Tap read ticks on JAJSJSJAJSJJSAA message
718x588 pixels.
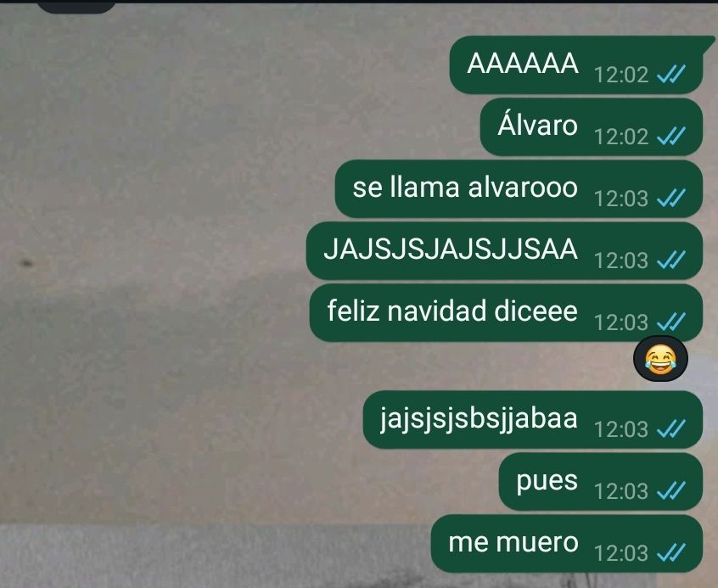[670, 260]
